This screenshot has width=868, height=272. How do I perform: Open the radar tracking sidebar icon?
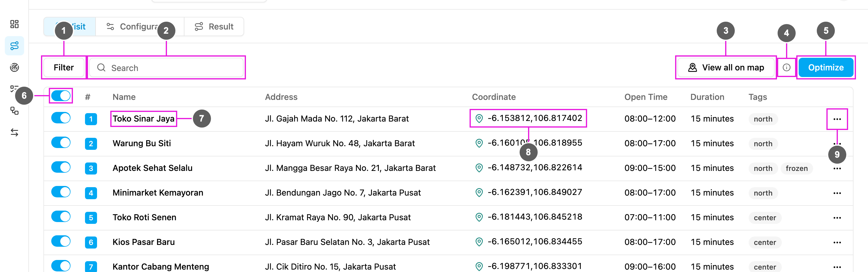[14, 68]
